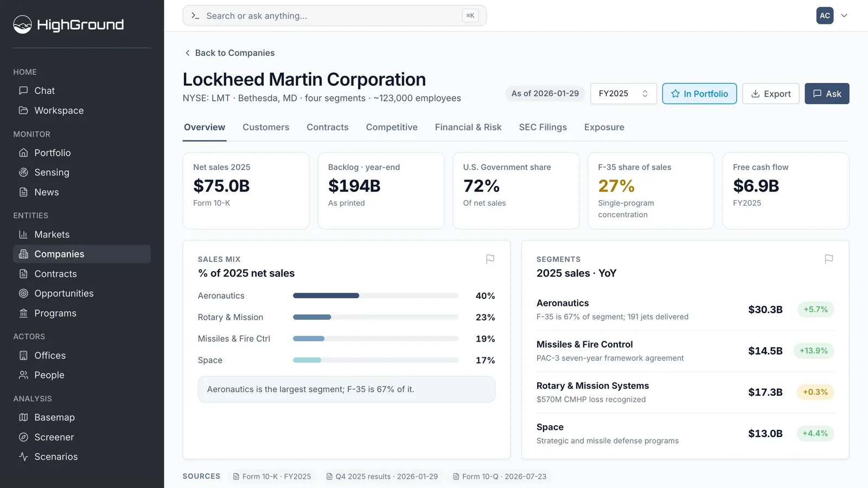
Task: Click the U.S. Government share card
Action: pos(516,191)
